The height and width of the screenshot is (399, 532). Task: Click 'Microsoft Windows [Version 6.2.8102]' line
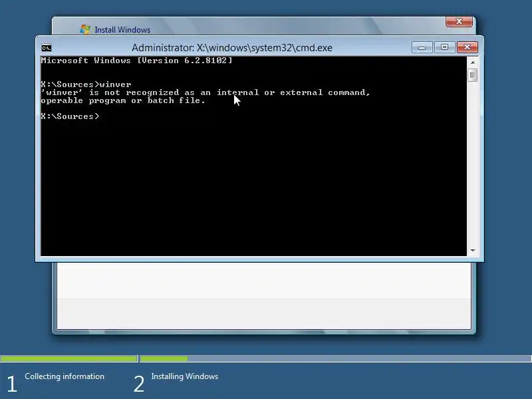tap(137, 61)
